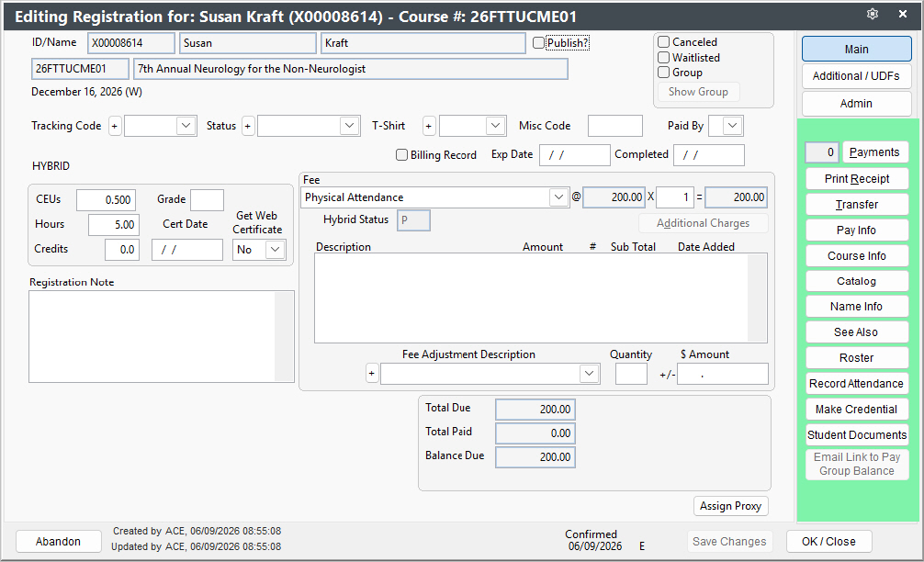Viewport: 924px width, 562px height.
Task: Open Pay Info
Action: (x=857, y=230)
